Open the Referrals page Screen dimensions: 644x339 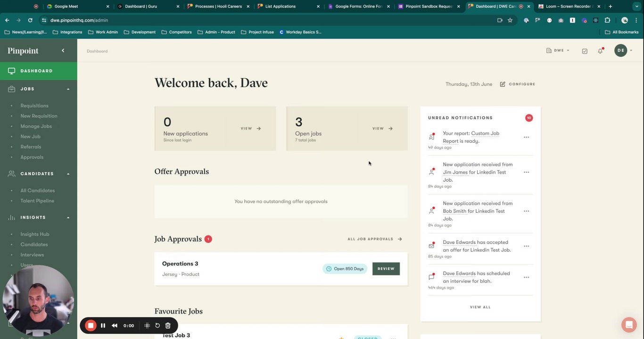point(31,147)
